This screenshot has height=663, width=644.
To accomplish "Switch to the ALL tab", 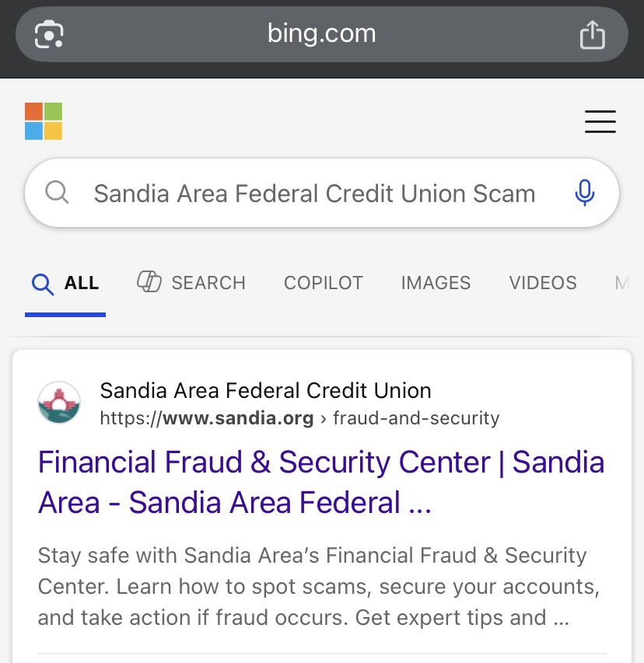I will (x=65, y=283).
